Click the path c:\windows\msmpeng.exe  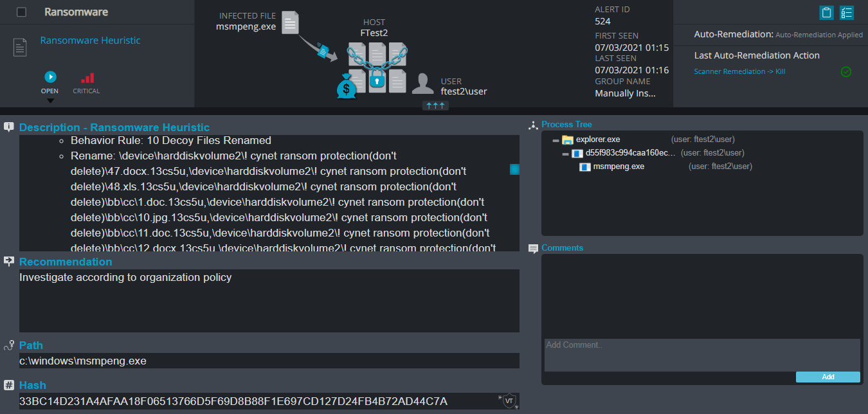pos(83,361)
